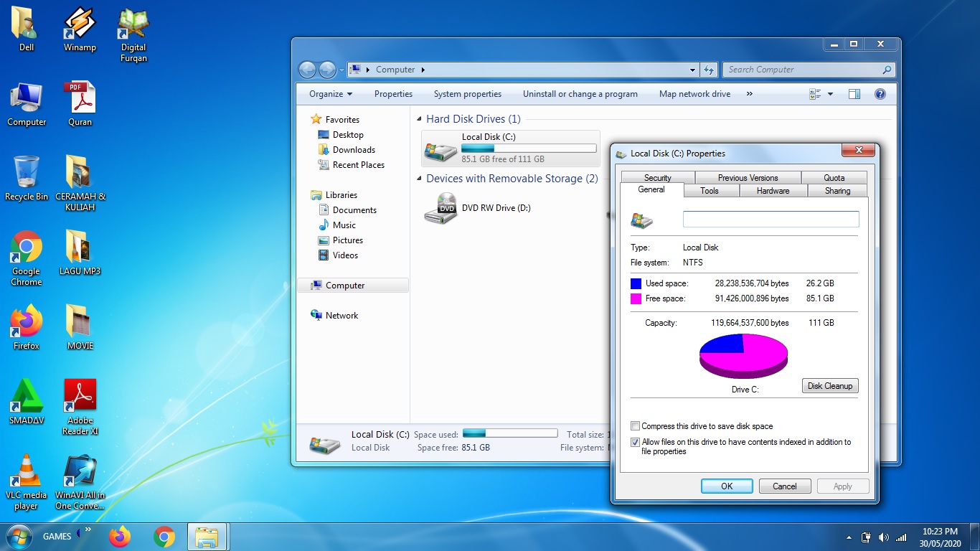980x551 pixels.
Task: Enable Compress this drive checkbox
Action: (635, 426)
